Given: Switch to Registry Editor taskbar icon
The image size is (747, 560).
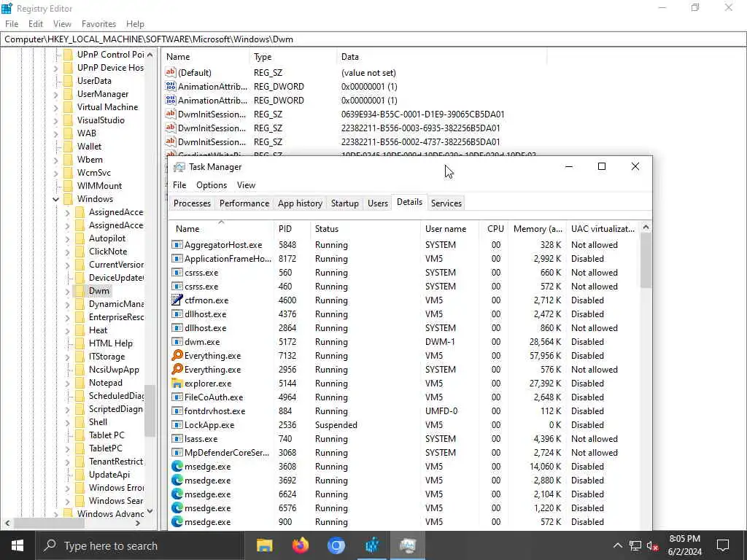Looking at the screenshot, I should [372, 545].
